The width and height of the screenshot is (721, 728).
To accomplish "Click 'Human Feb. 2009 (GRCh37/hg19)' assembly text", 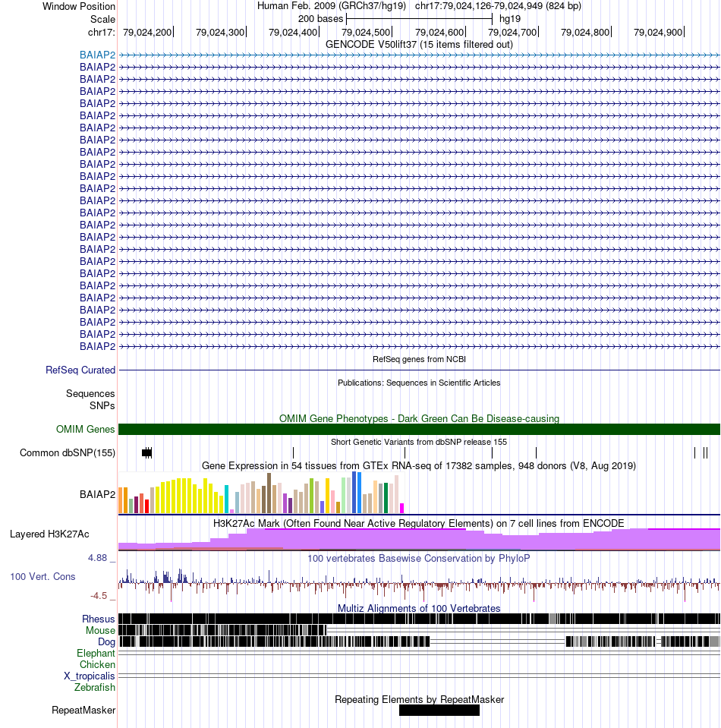I will [x=332, y=6].
